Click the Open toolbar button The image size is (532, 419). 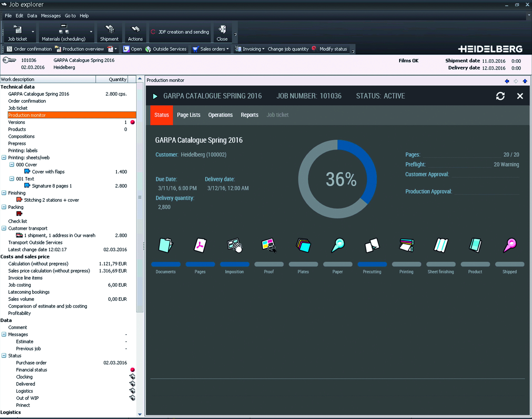pos(132,49)
